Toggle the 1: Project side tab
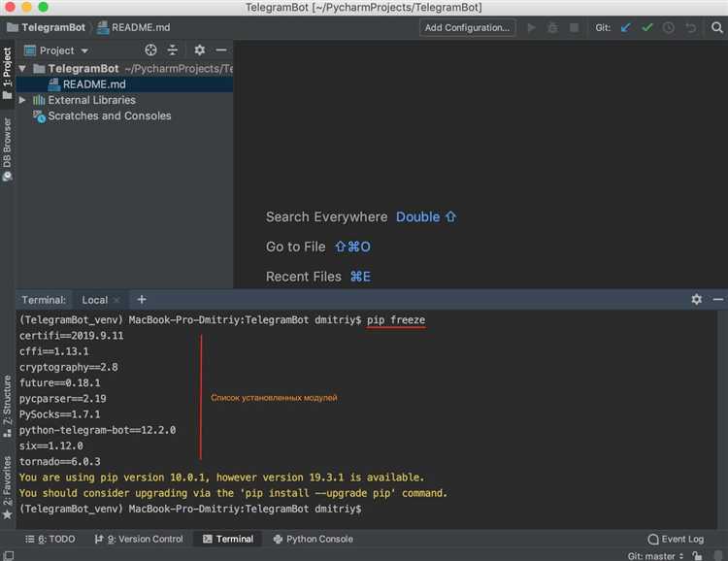 pos(7,74)
